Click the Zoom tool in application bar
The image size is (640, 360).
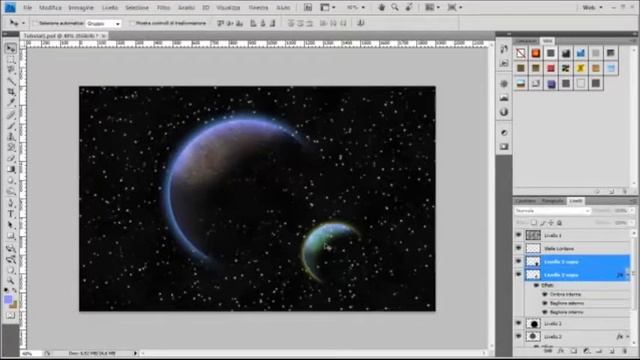click(395, 7)
